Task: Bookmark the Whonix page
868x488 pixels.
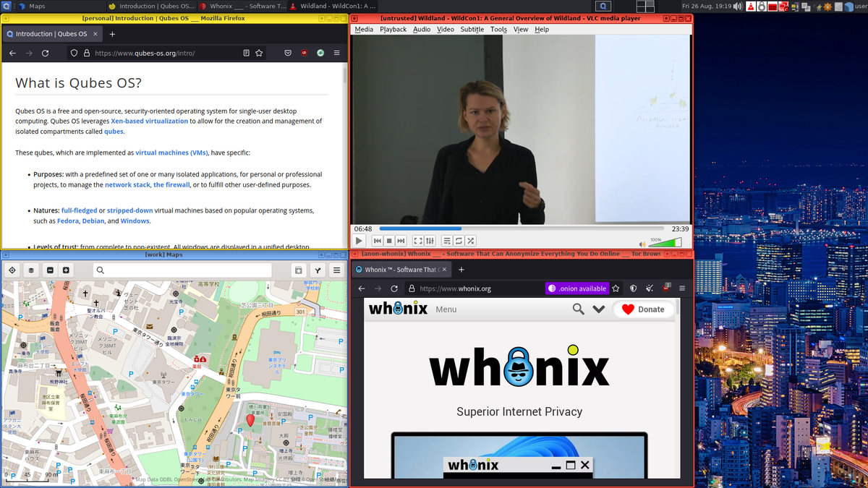Action: [616, 288]
